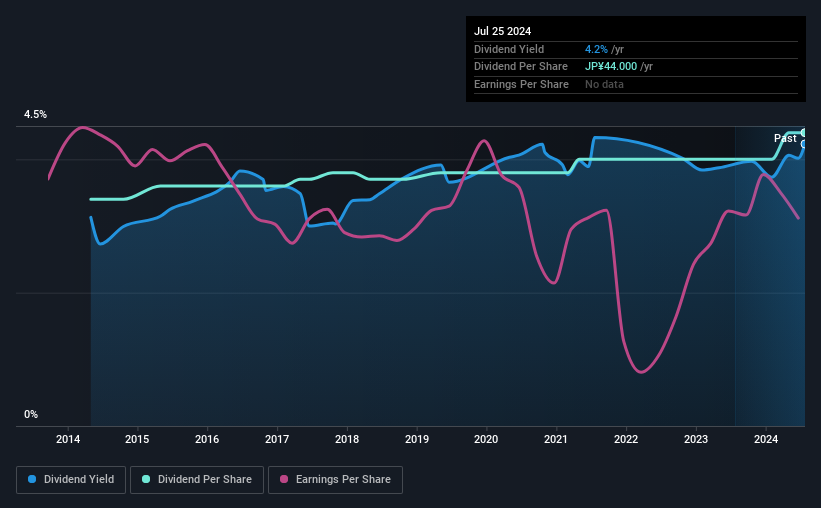Toggle the Dividend Per Share legend button
The width and height of the screenshot is (821, 508).
tap(197, 480)
